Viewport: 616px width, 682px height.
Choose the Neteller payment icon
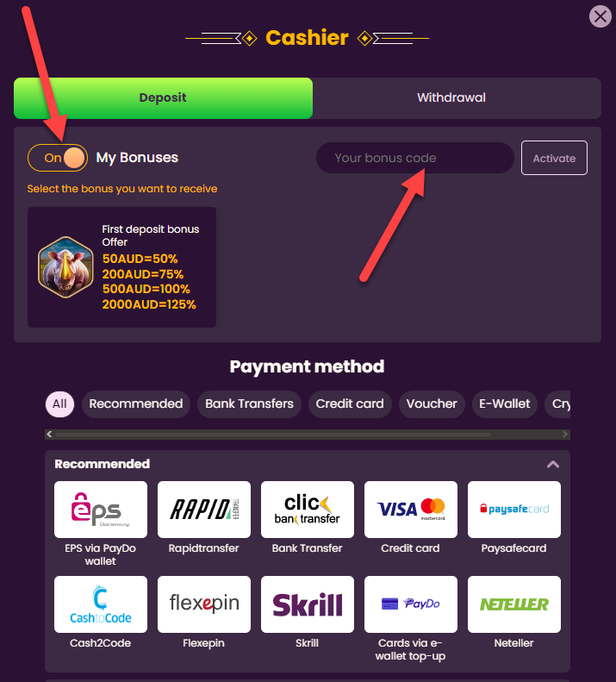[x=514, y=604]
